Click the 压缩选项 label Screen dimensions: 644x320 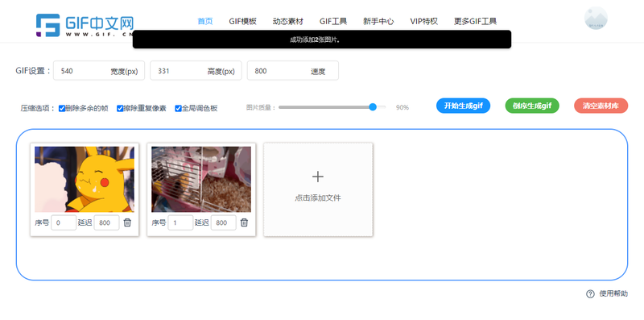38,109
